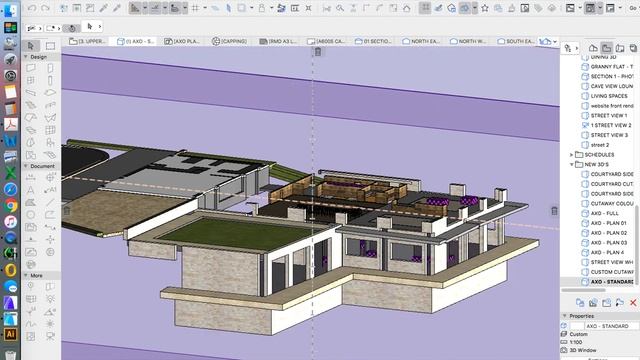The width and height of the screenshot is (640, 360).
Task: Expand the SCHEDULES folder
Action: tap(571, 155)
